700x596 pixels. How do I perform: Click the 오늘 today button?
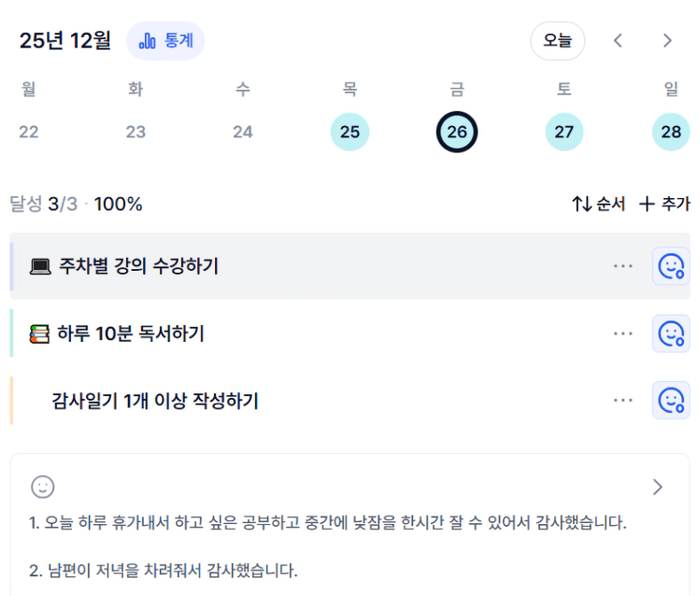pyautogui.click(x=557, y=41)
